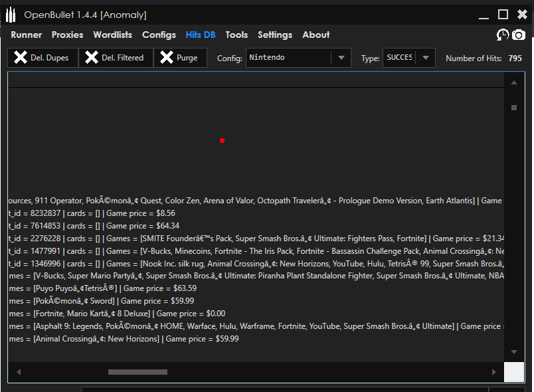Click the vertical scrollbar thumb
Viewport: 534px width, 392px height.
514,108
